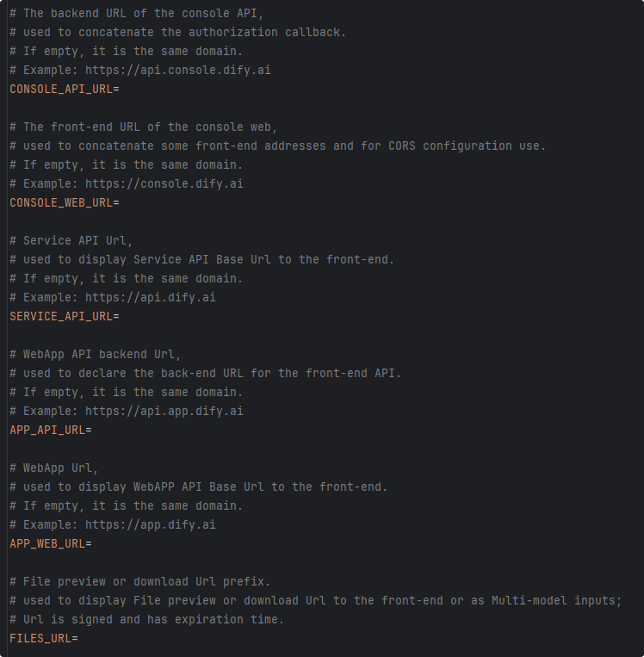Place cursor after CONSOLE_WEB_URL= line
Screen dimensions: 644x657
(x=121, y=202)
